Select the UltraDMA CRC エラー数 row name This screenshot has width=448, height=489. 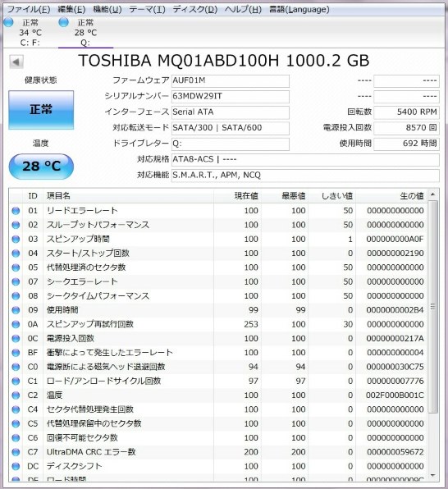(91, 452)
